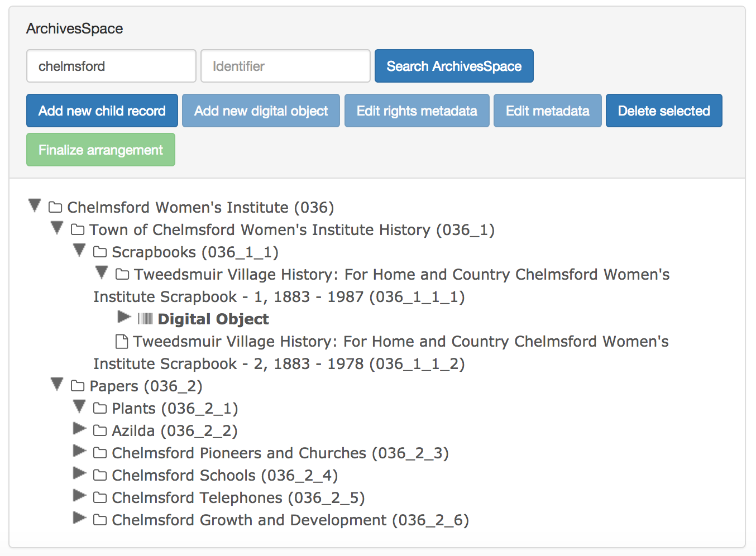Click the Azilda folder icon
Viewport: 756px width, 556px height.
(99, 431)
